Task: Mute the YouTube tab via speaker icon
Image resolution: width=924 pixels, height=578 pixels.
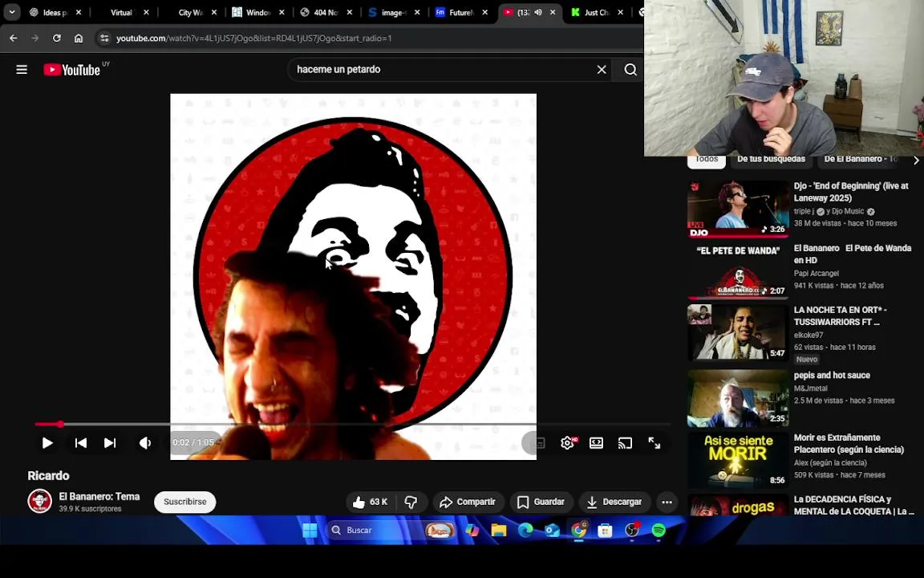Action: [x=538, y=12]
